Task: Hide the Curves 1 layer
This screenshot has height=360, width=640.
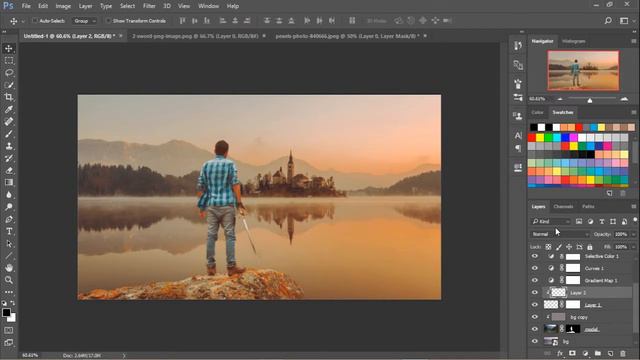Action: click(x=535, y=268)
